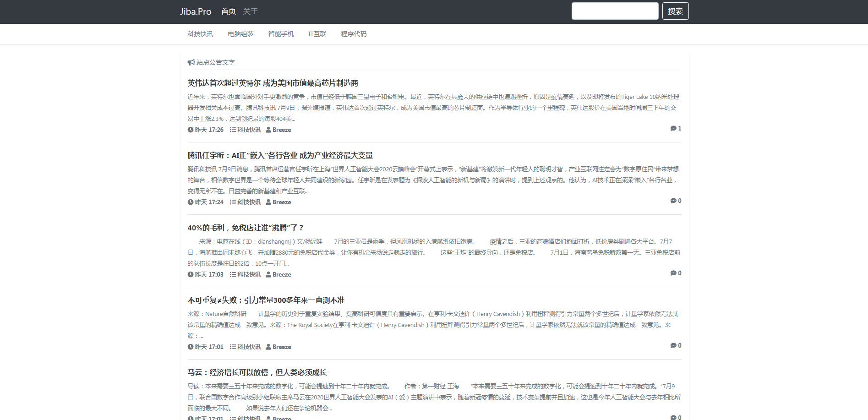Viewport: 868px width, 420px height.
Task: Click the clock icon next to 昨天 17:26
Action: 191,130
